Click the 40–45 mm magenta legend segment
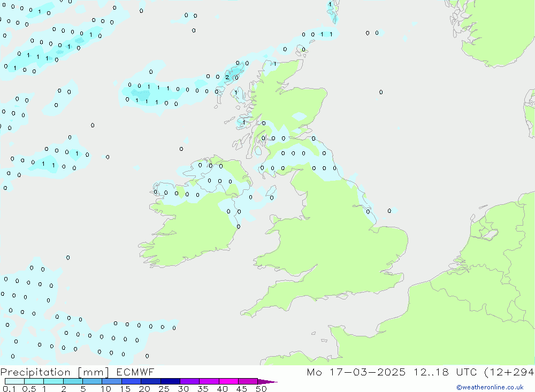Screen dimensions: 535x392 (228, 381)
